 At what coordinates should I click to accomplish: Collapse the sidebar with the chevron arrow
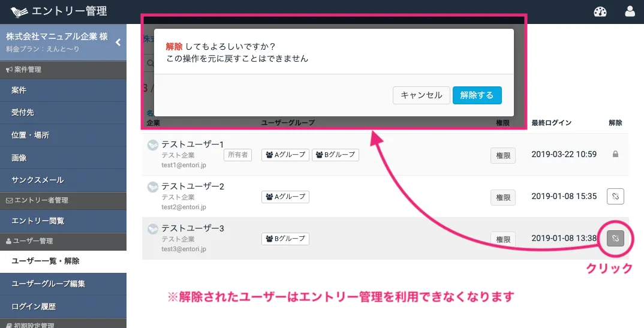[118, 42]
